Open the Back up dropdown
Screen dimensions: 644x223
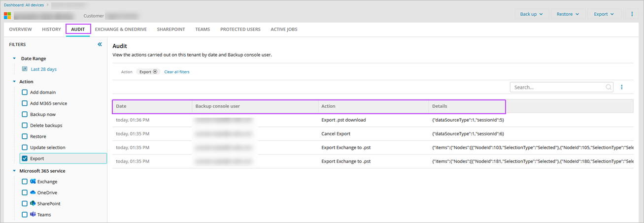[531, 14]
